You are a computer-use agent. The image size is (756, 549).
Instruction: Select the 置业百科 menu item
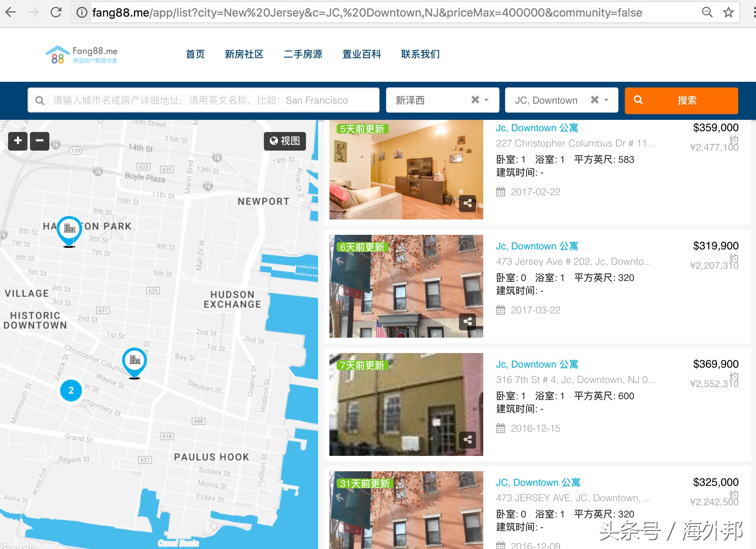[x=361, y=54]
